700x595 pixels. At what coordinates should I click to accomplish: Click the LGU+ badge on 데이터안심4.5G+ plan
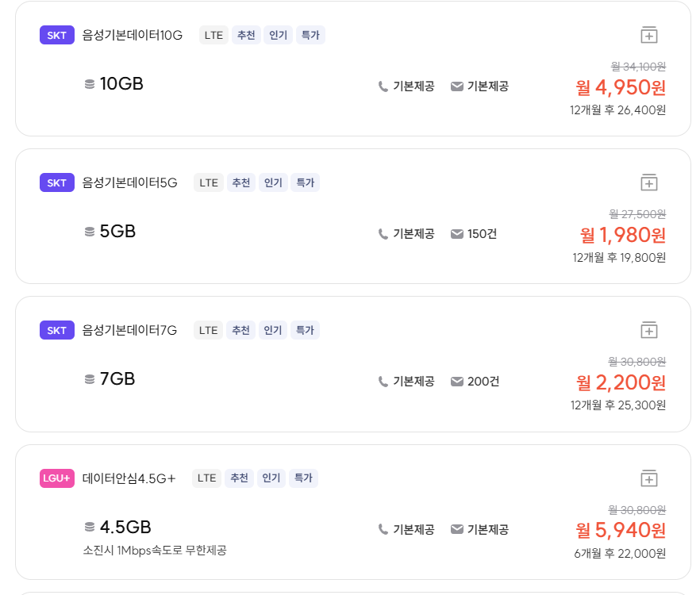point(56,478)
